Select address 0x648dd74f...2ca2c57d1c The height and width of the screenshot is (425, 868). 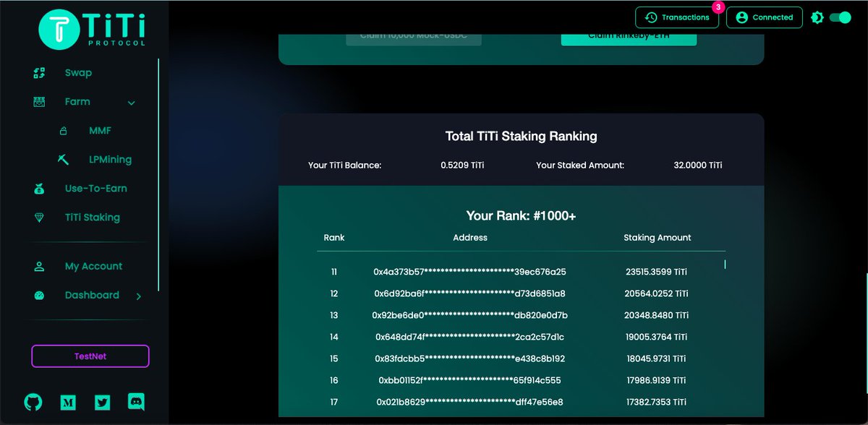pos(469,337)
